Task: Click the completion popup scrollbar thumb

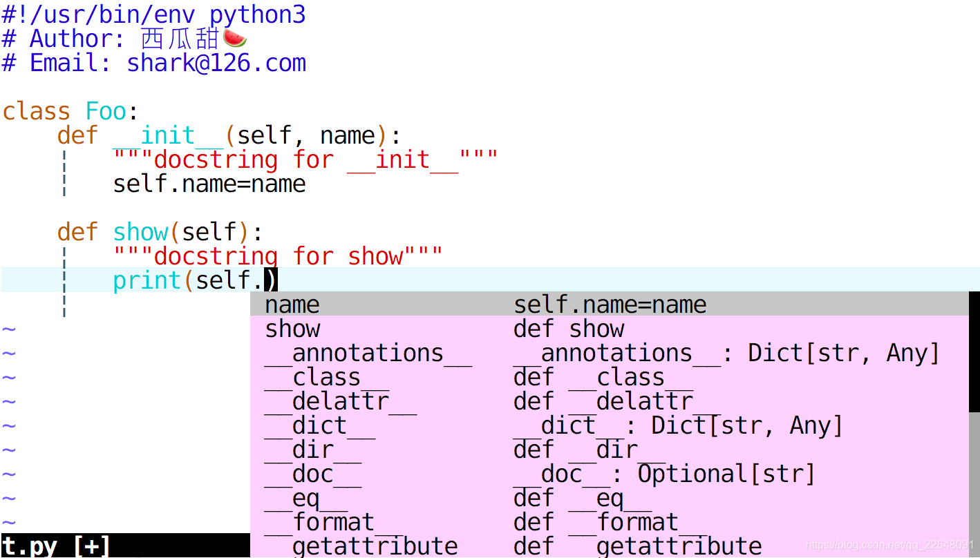Action: (974, 352)
